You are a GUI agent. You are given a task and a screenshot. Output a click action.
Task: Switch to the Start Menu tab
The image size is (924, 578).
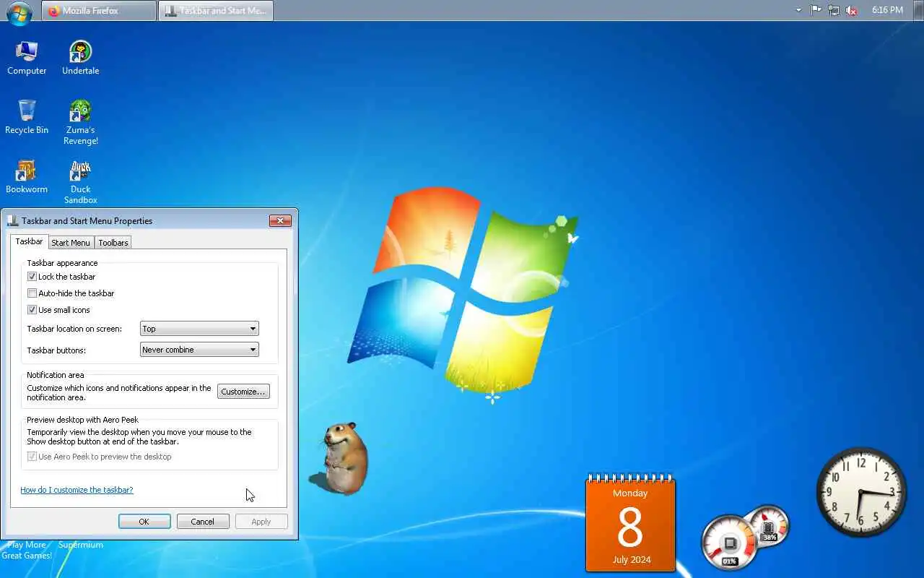[x=71, y=243]
